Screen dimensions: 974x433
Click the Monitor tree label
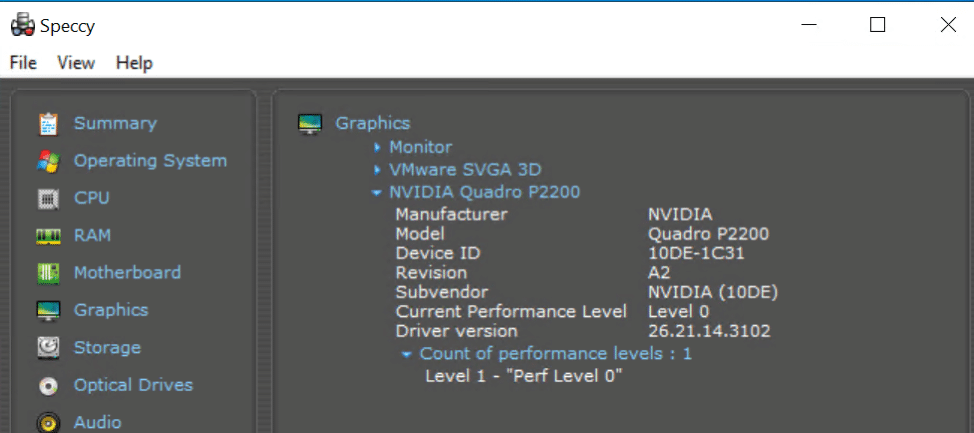pos(421,147)
